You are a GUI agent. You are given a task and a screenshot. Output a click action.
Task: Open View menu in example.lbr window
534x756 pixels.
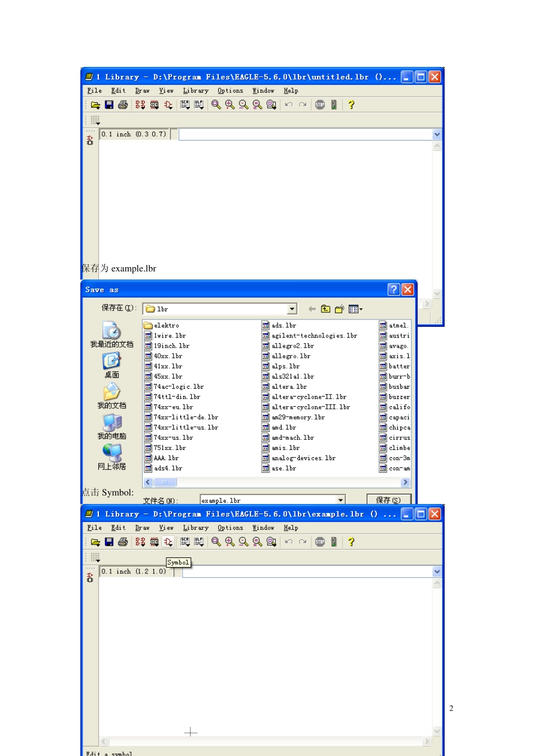tap(166, 528)
